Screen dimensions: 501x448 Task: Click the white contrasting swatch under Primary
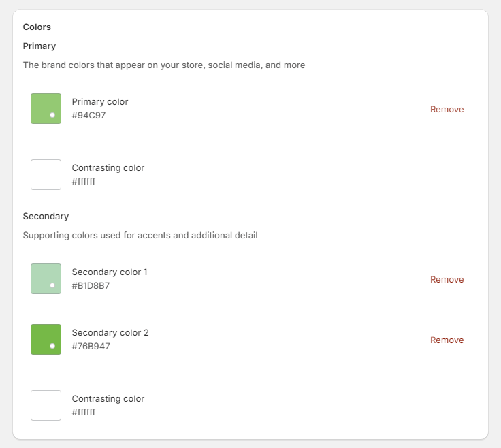tap(46, 175)
